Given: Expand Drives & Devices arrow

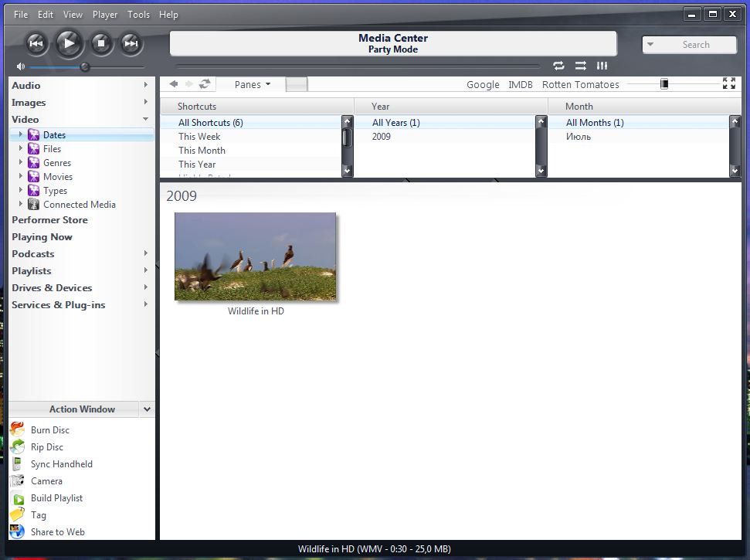Looking at the screenshot, I should (x=145, y=287).
